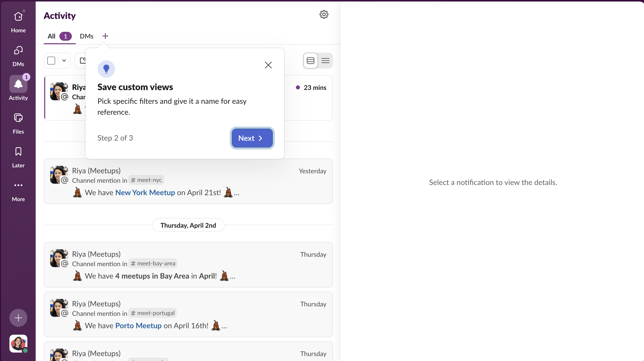Click the round plus create button
The image size is (644, 361).
click(x=18, y=318)
